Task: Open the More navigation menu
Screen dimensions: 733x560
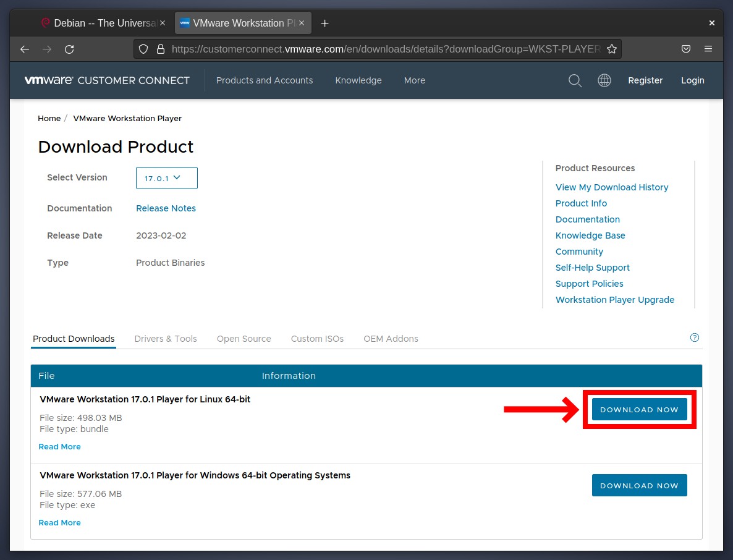Action: pyautogui.click(x=415, y=80)
